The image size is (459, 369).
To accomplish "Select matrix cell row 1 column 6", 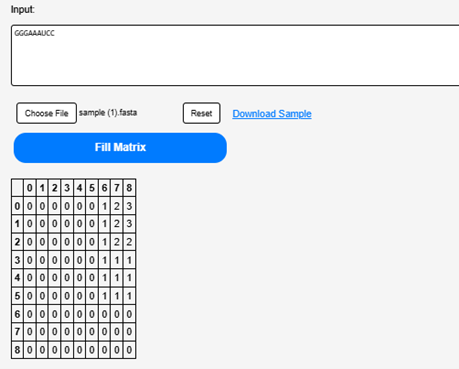I will click(104, 224).
